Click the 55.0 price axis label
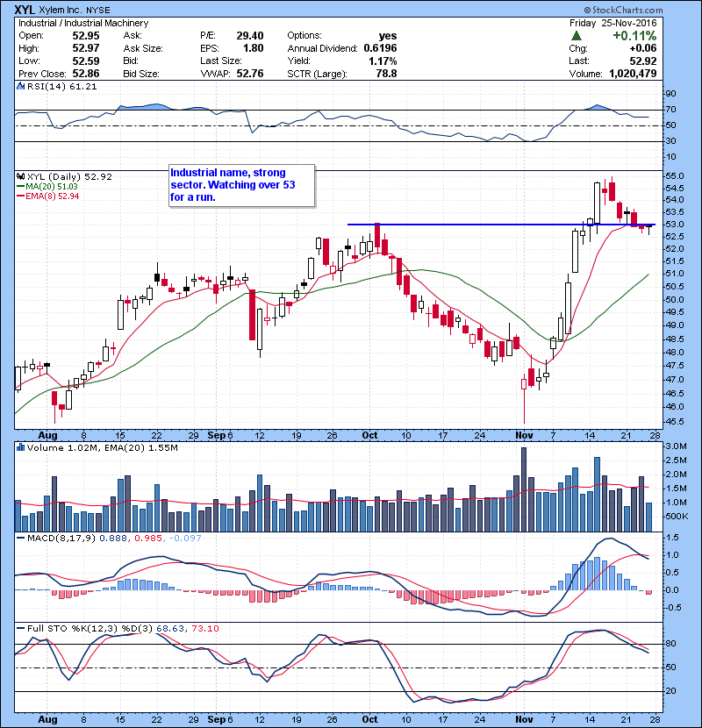Screen dimensions: 702x728 pyautogui.click(x=675, y=176)
